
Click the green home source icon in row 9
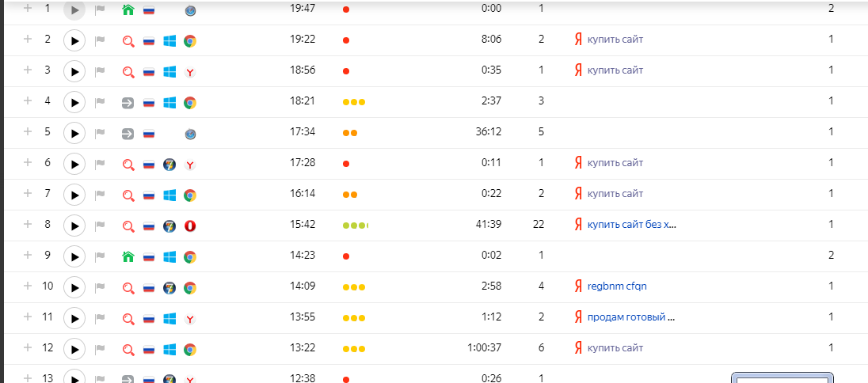tap(128, 256)
